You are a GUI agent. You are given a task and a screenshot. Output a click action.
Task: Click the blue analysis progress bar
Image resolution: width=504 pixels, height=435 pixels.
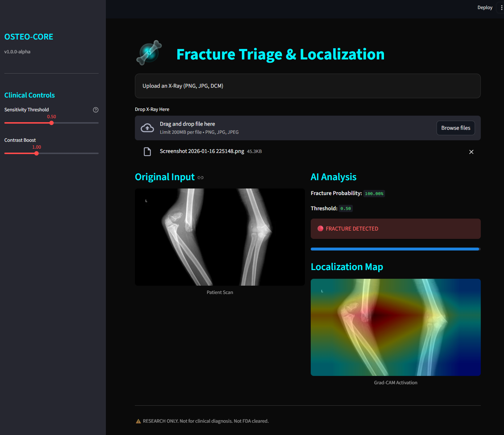(x=395, y=249)
